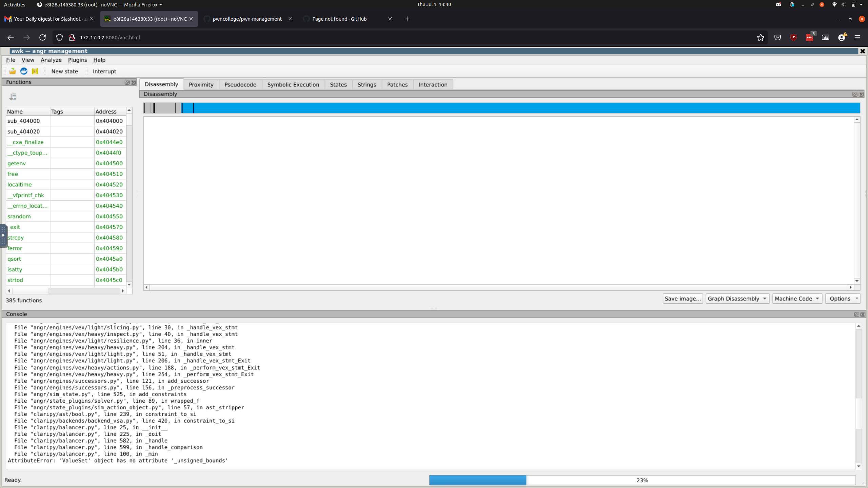This screenshot has width=868, height=488.
Task: Open the Graph Disassembly view dropdown
Action: (x=737, y=299)
